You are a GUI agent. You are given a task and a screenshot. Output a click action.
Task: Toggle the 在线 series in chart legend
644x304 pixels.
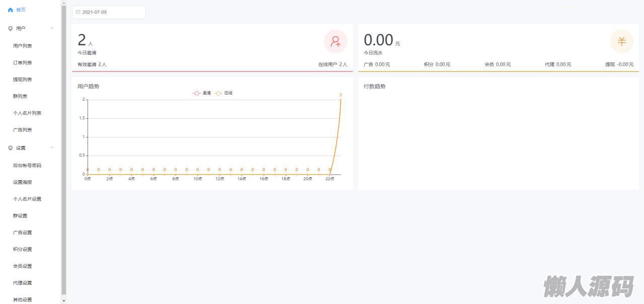pyautogui.click(x=224, y=93)
